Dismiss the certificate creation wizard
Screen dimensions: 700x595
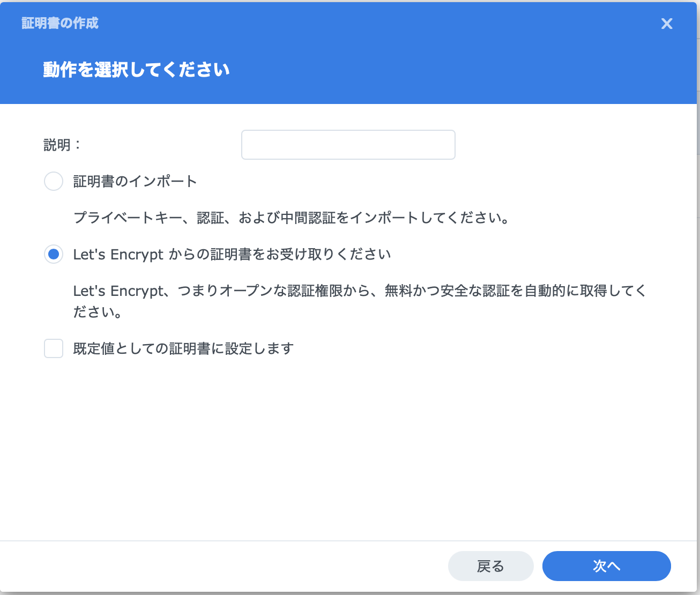[666, 24]
